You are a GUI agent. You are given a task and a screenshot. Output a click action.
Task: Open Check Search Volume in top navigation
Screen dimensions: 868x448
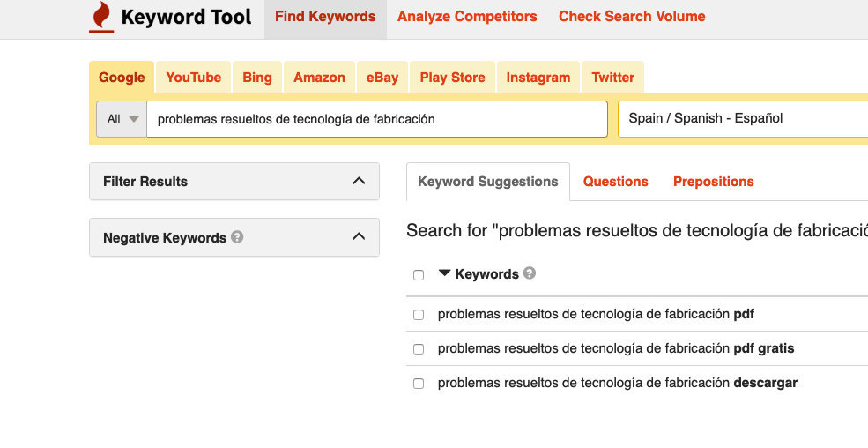[x=632, y=17]
